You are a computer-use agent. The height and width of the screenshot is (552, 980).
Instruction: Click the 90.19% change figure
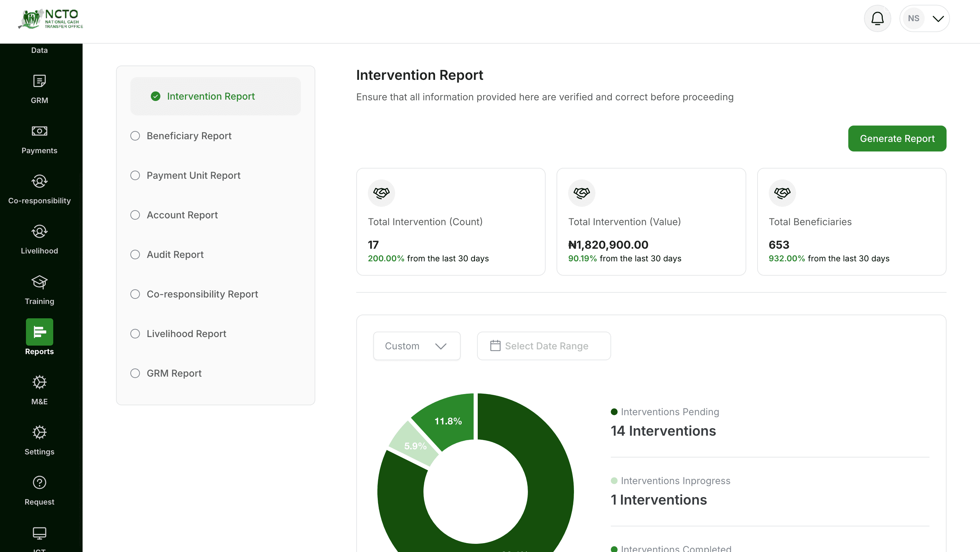click(x=582, y=259)
